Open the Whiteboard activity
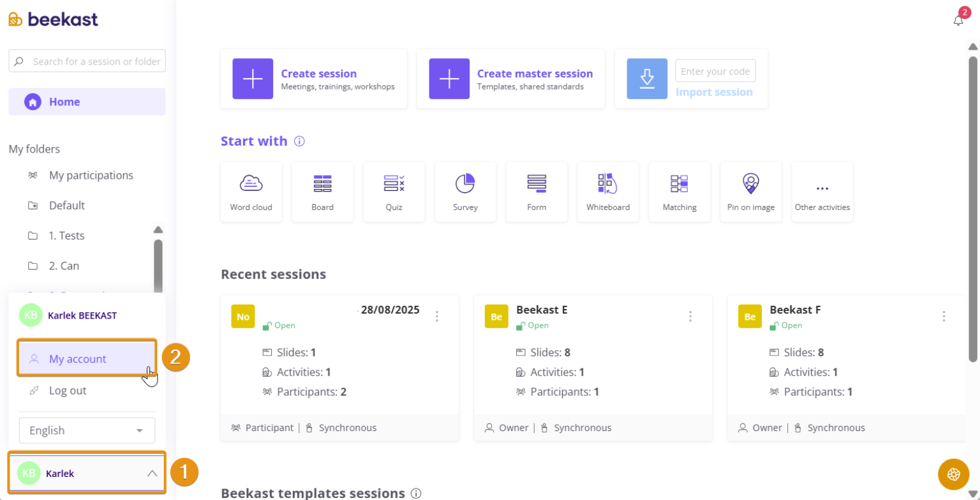980x500 pixels. point(608,192)
